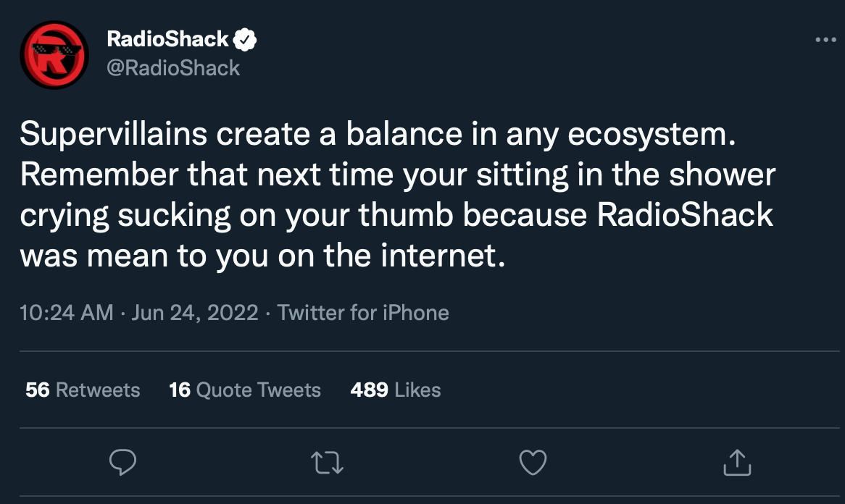Select the tweet body text
The width and height of the screenshot is (845, 504).
pyautogui.click(x=399, y=194)
